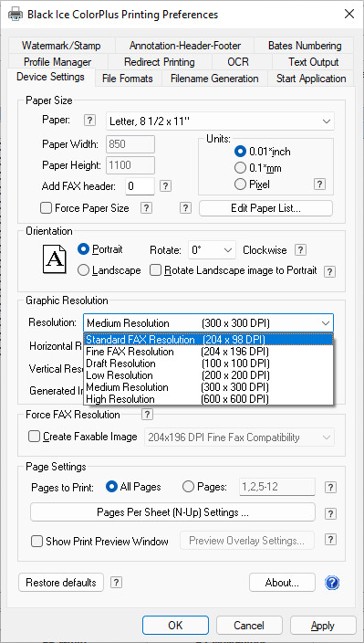Screen dimensions: 364x643
Task: Click help icon beside Pages Per Sheet button
Action: tap(330, 513)
